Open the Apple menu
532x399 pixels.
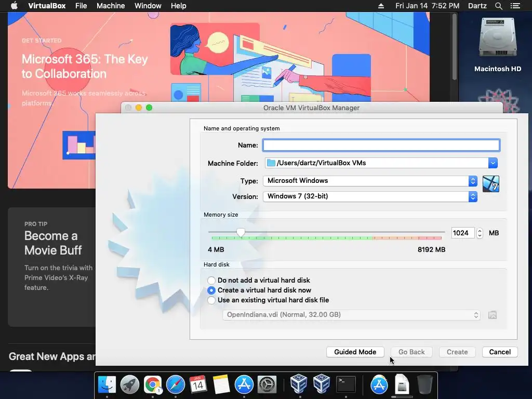coord(14,6)
